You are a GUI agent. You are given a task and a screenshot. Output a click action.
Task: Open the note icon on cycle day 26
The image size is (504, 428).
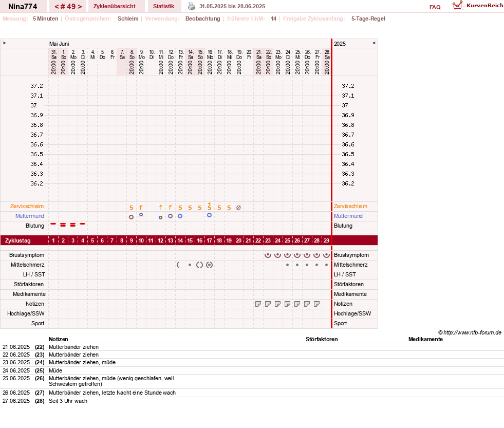click(x=297, y=304)
